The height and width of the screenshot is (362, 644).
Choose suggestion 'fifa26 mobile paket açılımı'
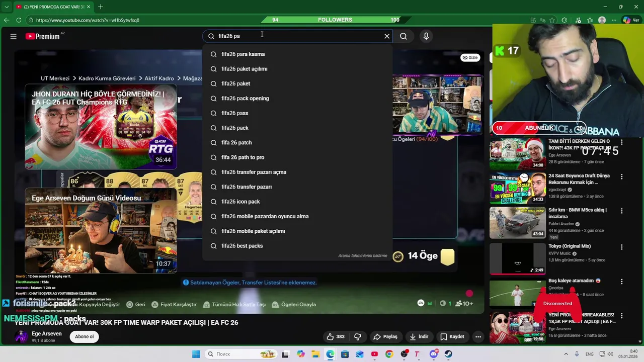click(x=297, y=231)
